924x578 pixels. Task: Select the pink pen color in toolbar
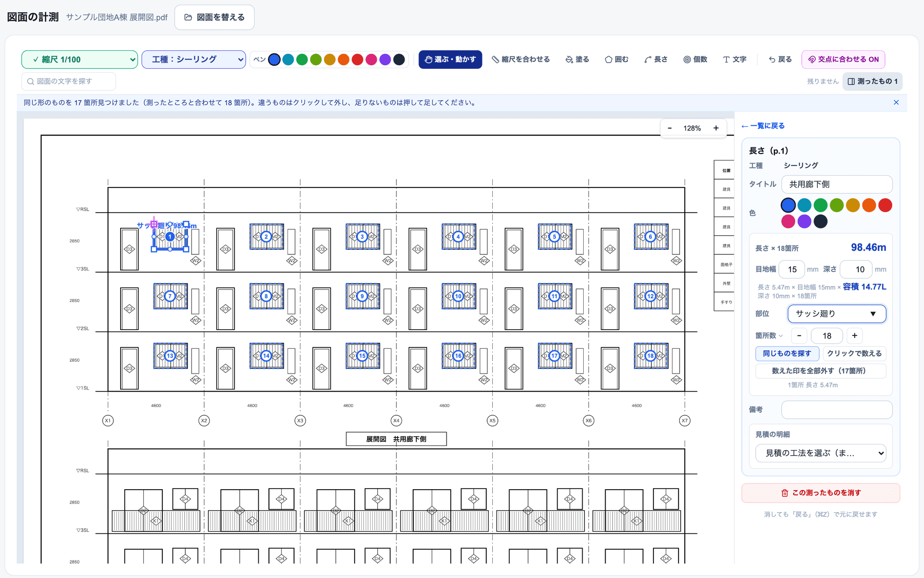tap(372, 60)
